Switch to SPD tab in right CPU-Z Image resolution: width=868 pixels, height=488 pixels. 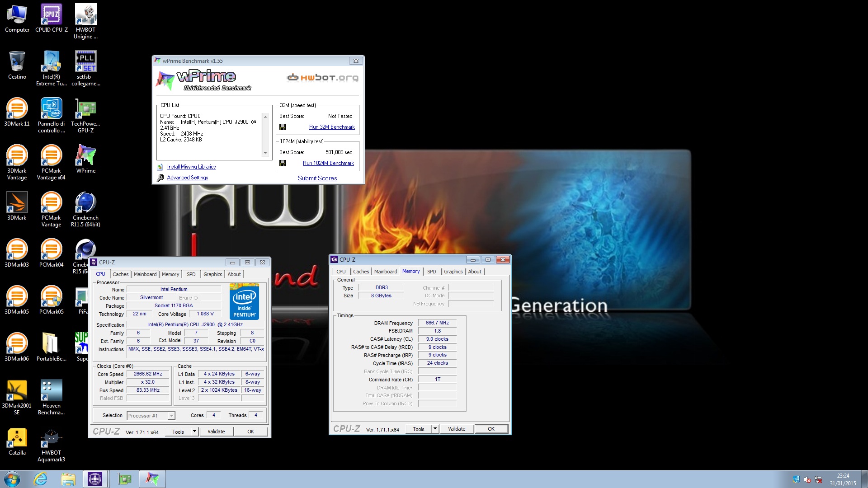432,272
